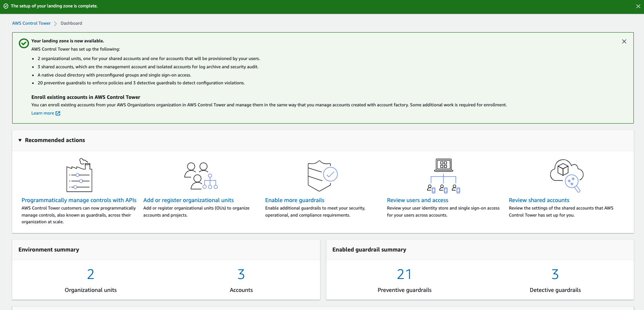Click the Preventive guardrails count of 21

click(404, 274)
